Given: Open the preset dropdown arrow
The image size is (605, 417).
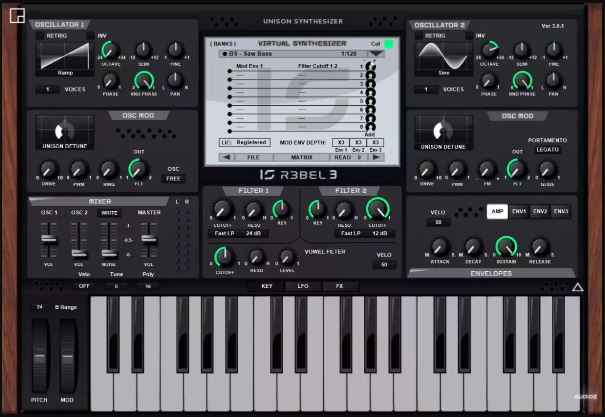Looking at the screenshot, I should click(375, 54).
